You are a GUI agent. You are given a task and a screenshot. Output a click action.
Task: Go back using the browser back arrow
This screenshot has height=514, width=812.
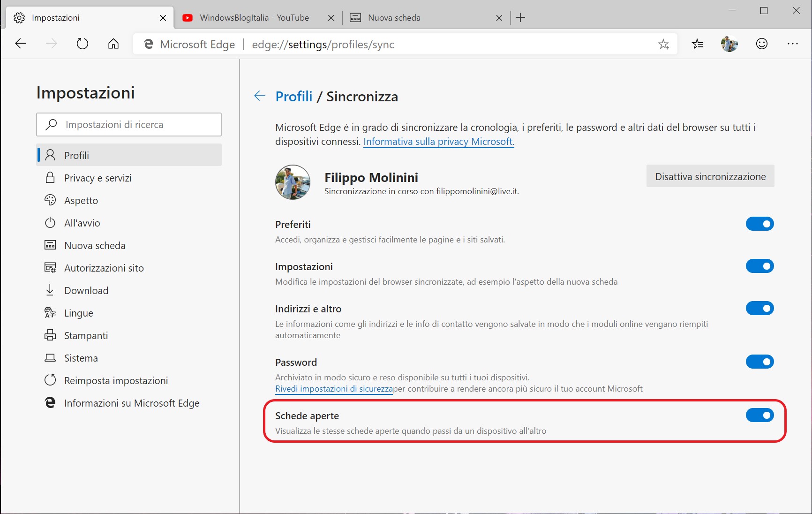click(x=21, y=44)
